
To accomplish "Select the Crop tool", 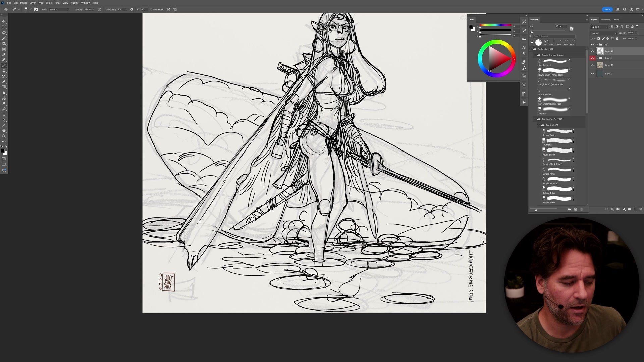I will coord(4,44).
